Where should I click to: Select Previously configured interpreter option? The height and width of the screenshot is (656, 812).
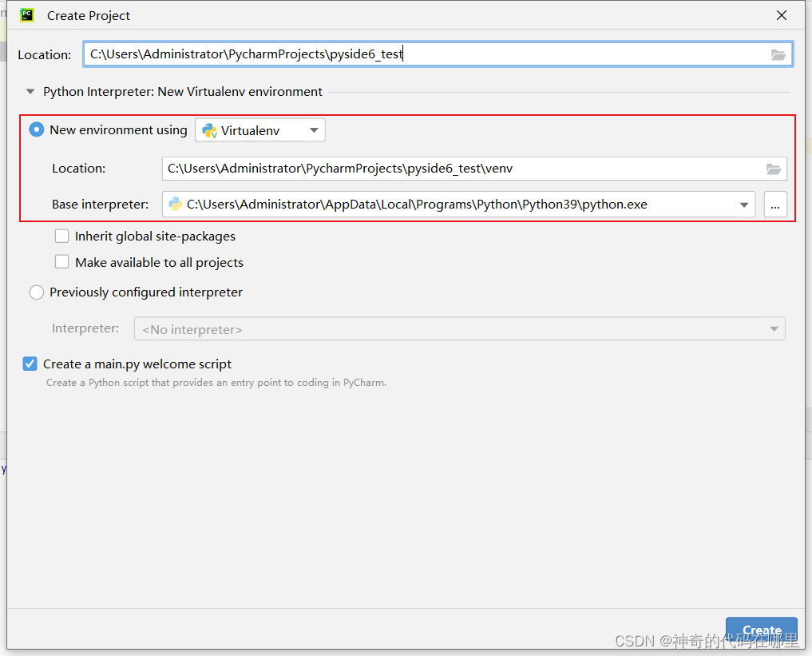36,292
